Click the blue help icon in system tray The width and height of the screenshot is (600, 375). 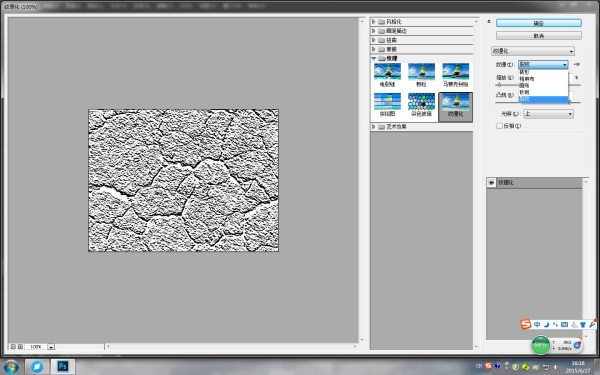tap(497, 367)
